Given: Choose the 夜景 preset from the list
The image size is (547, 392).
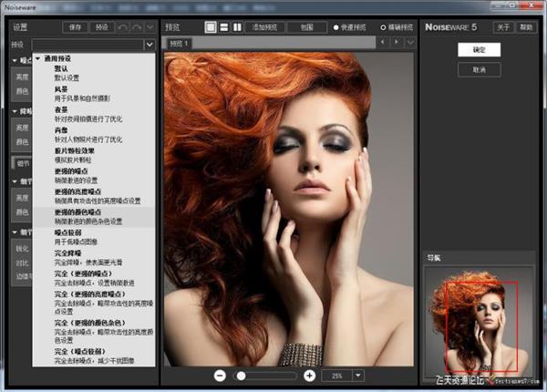Looking at the screenshot, I should coord(61,110).
